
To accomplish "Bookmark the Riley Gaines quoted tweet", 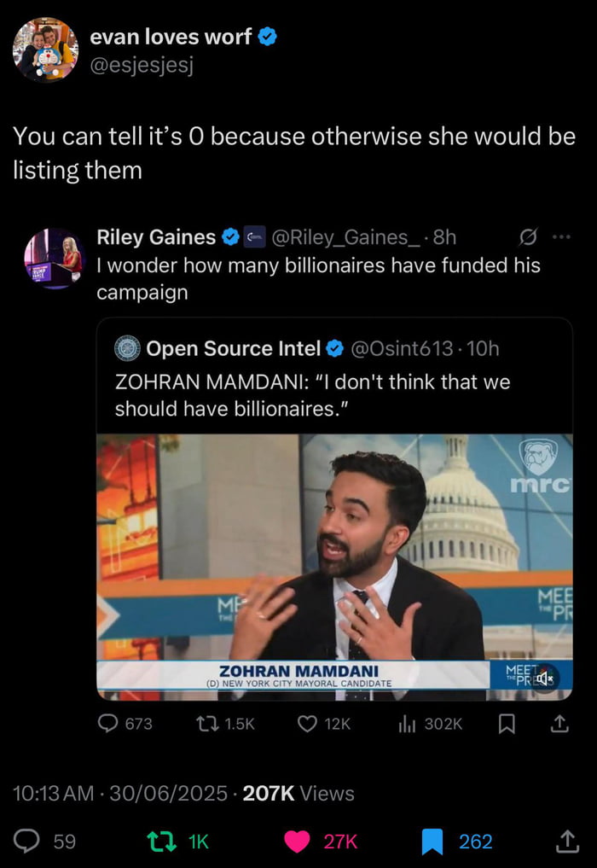I will [507, 724].
